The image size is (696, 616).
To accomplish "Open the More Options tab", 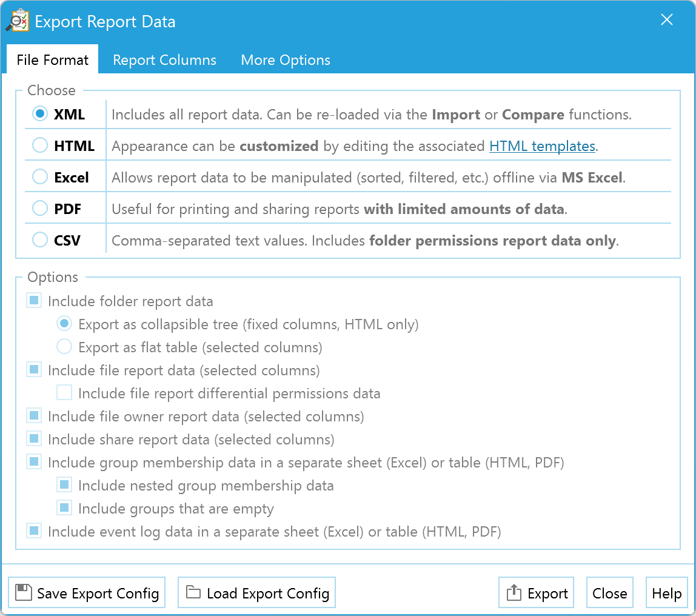I will [285, 59].
